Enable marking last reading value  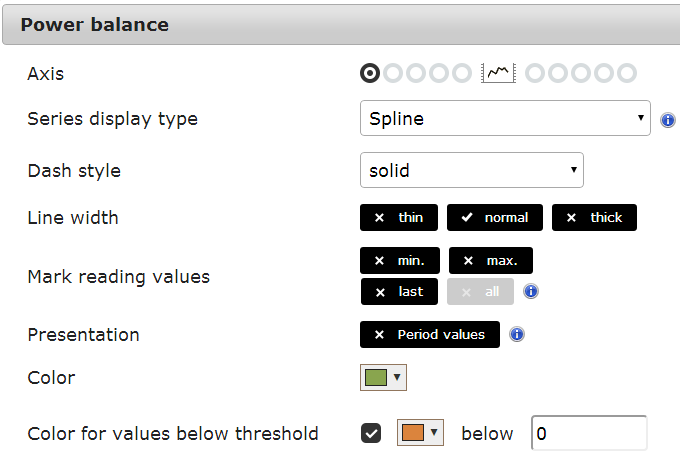pos(399,292)
